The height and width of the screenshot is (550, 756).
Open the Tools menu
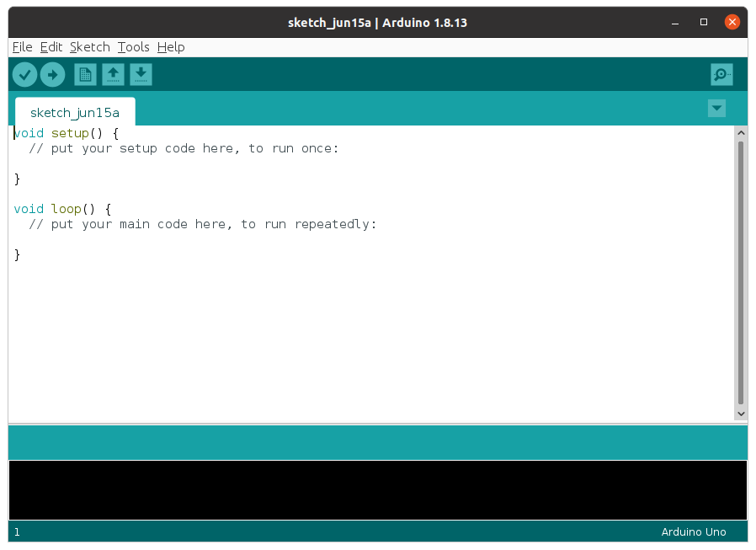[133, 47]
